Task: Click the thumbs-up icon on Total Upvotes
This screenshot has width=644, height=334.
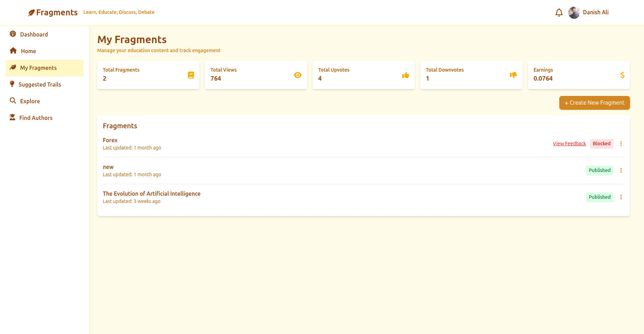Action: point(405,75)
